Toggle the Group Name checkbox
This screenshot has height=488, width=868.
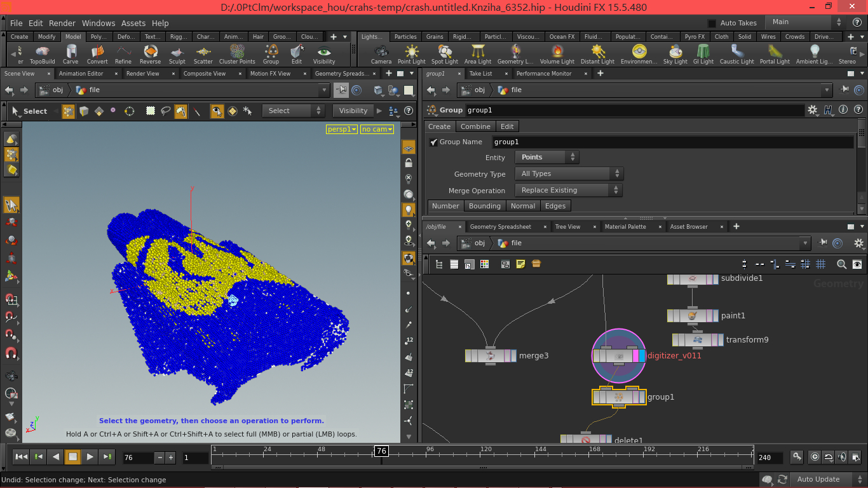point(433,142)
